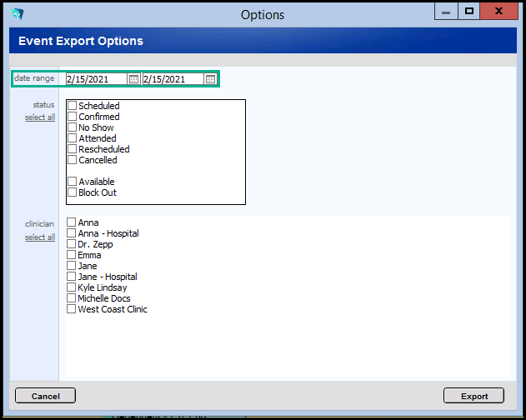
Task: Tick the Dr. Zepp checkbox
Action: (71, 244)
